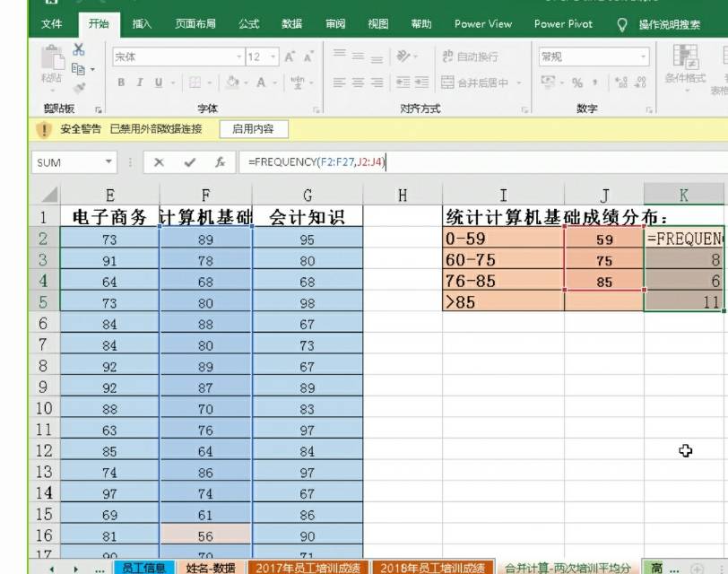Toggle Underline formatting

point(159,83)
